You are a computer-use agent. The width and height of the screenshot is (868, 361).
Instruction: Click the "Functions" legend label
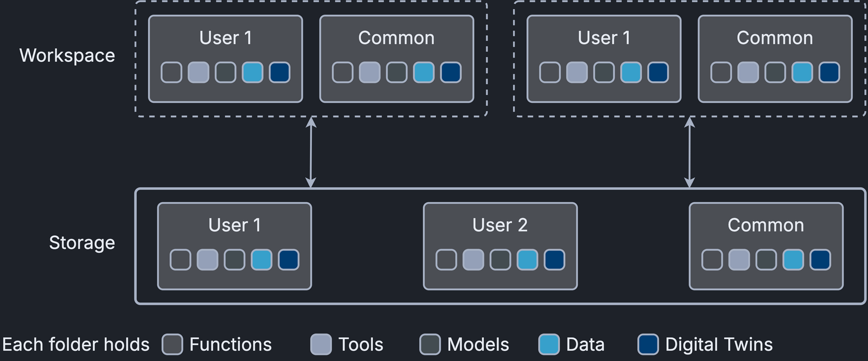click(x=231, y=344)
